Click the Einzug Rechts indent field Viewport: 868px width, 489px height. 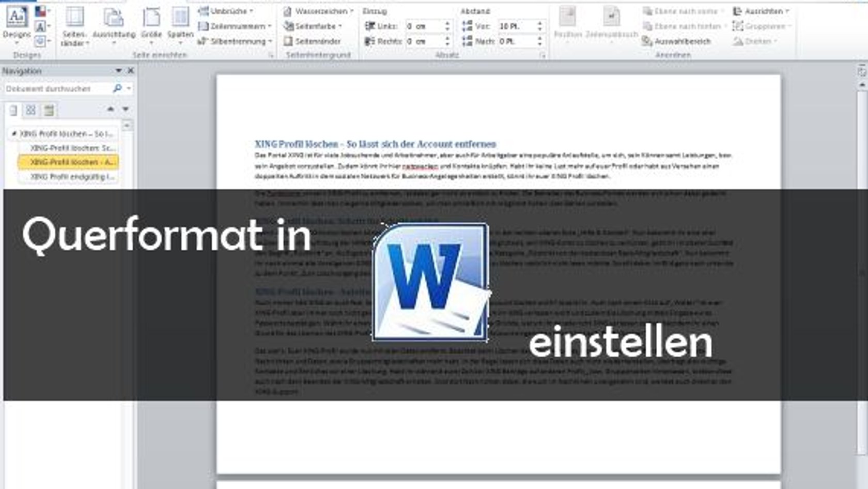click(x=424, y=41)
